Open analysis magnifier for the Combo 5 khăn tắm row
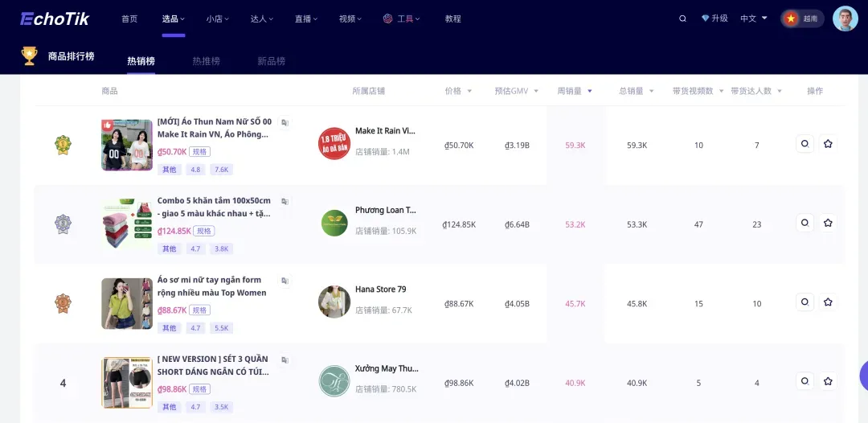Image resolution: width=868 pixels, height=423 pixels. pyautogui.click(x=804, y=224)
